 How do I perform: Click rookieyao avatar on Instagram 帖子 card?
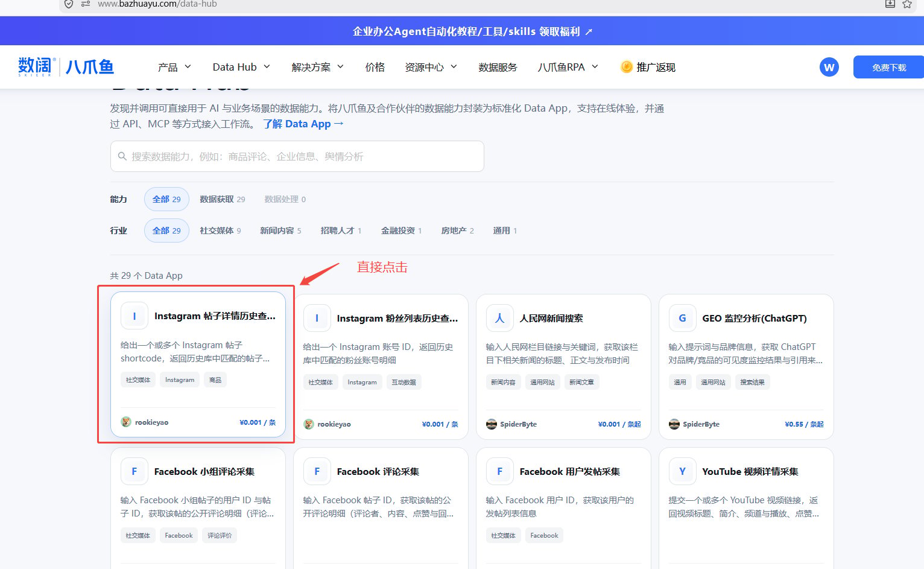(x=126, y=422)
